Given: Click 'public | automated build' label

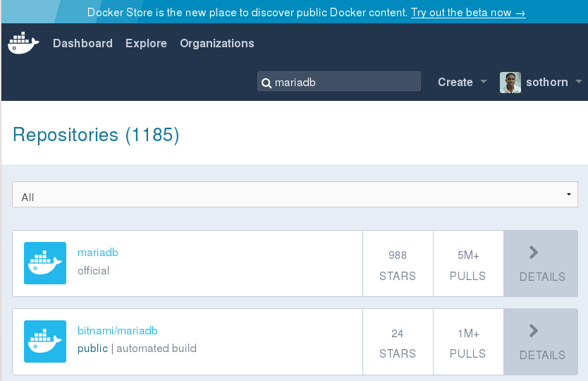Looking at the screenshot, I should click(137, 349).
